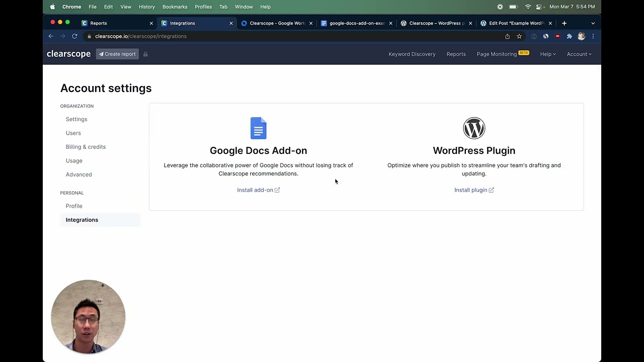Image resolution: width=644 pixels, height=362 pixels.
Task: Click the BETA badge on Page Monitoring
Action: (523, 52)
